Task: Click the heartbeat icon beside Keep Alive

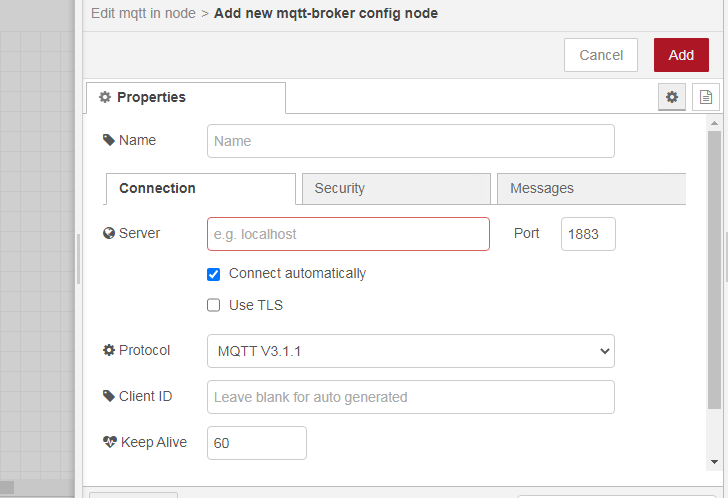Action: tap(110, 442)
